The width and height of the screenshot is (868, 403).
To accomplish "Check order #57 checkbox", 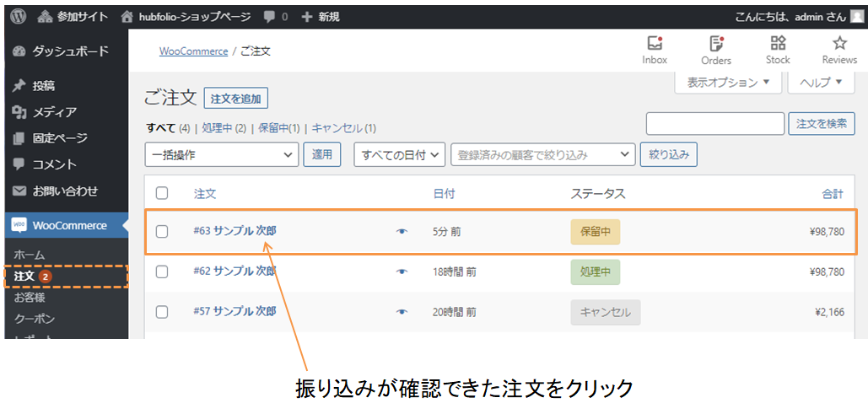I will point(162,312).
